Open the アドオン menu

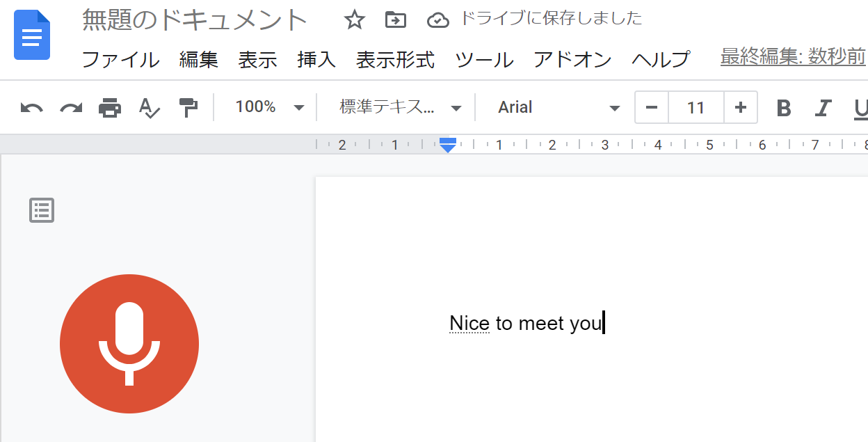[573, 60]
